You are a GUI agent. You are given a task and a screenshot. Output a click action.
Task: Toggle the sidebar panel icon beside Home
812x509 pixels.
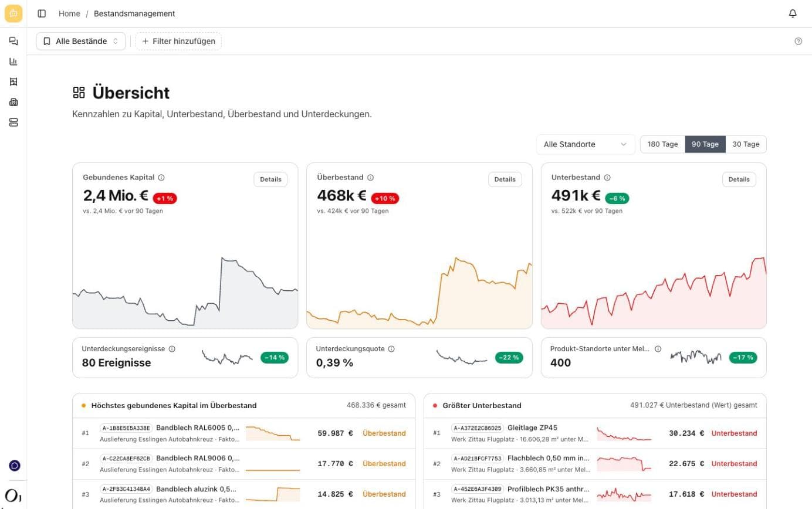pos(42,13)
